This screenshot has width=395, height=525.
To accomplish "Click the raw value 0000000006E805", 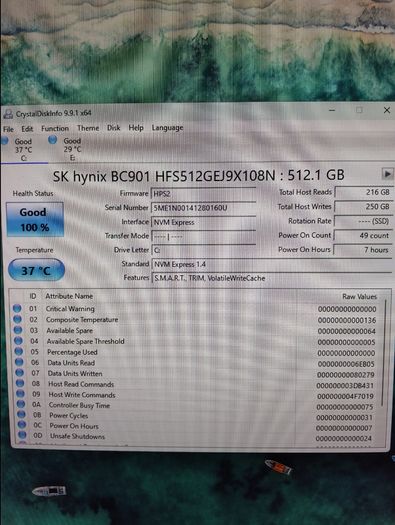I will (x=346, y=364).
